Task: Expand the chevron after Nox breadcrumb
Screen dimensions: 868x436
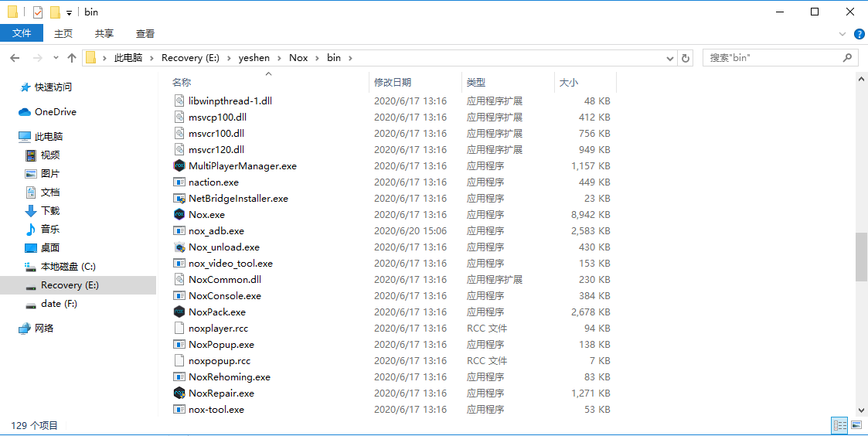Action: pos(317,58)
